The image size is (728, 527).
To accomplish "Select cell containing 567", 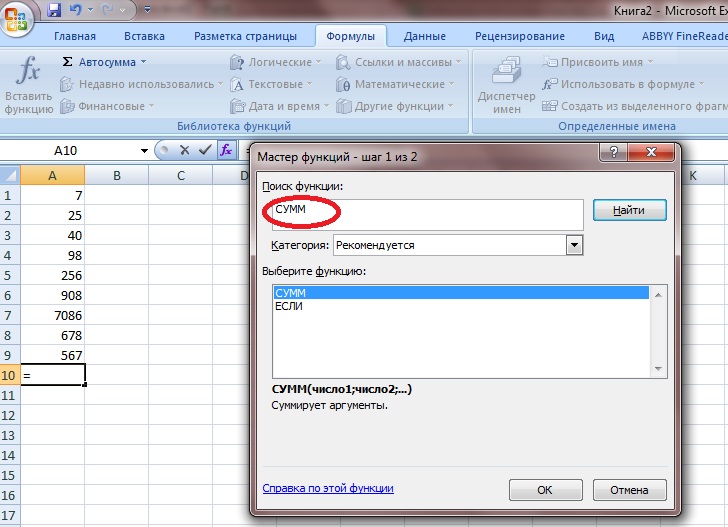I will tap(52, 355).
